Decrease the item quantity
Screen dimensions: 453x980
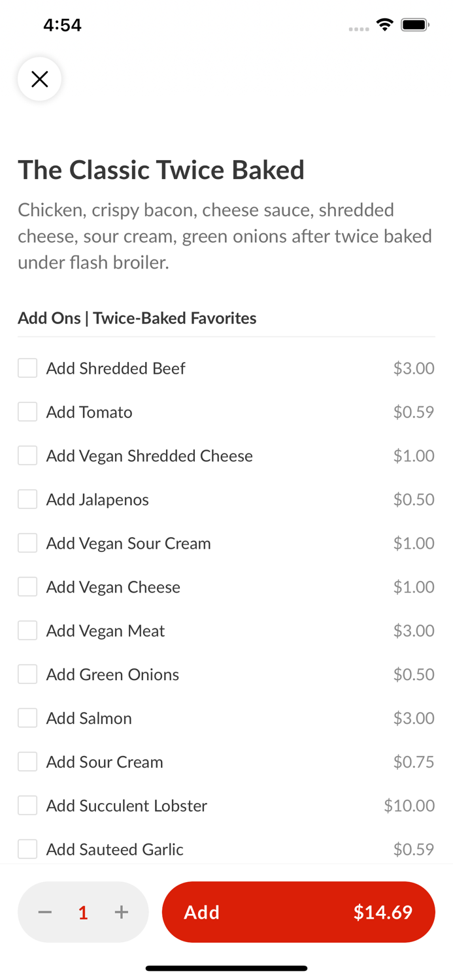44,912
